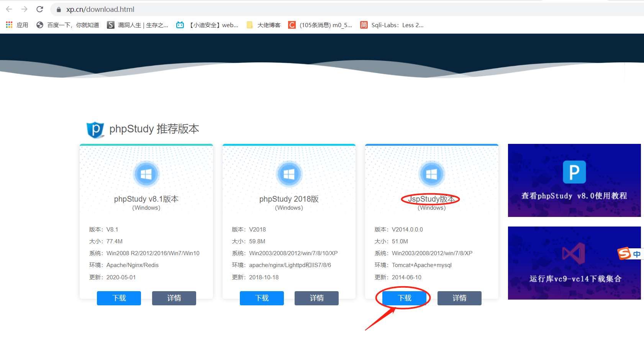Click environment text Apache/Nginx/Redis
The image size is (644, 339).
133,265
